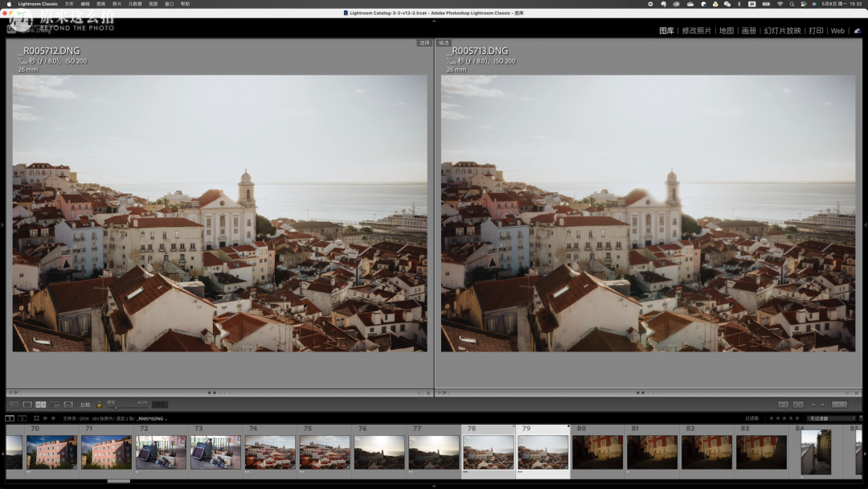
Task: Toggle the second window display button 2
Action: pyautogui.click(x=23, y=418)
